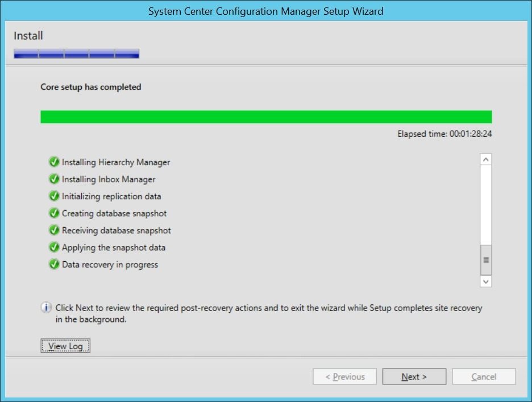Proceed to post-recovery actions with Next
The height and width of the screenshot is (402, 532).
pos(414,376)
